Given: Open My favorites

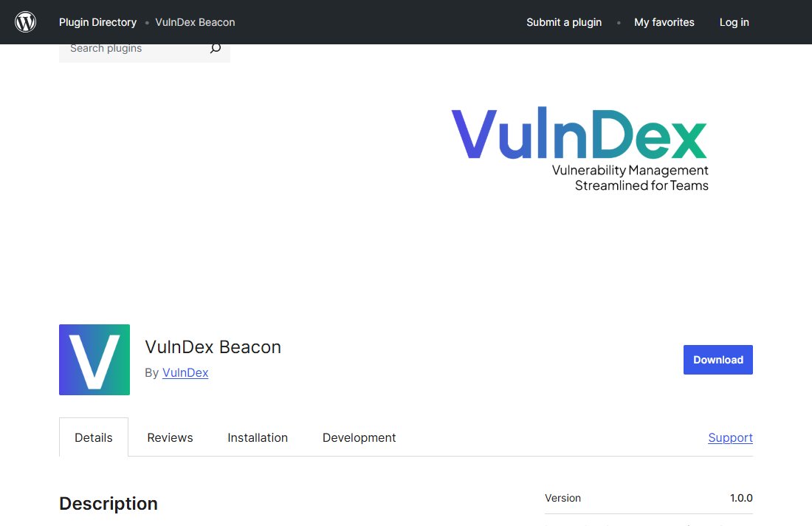Looking at the screenshot, I should [664, 22].
